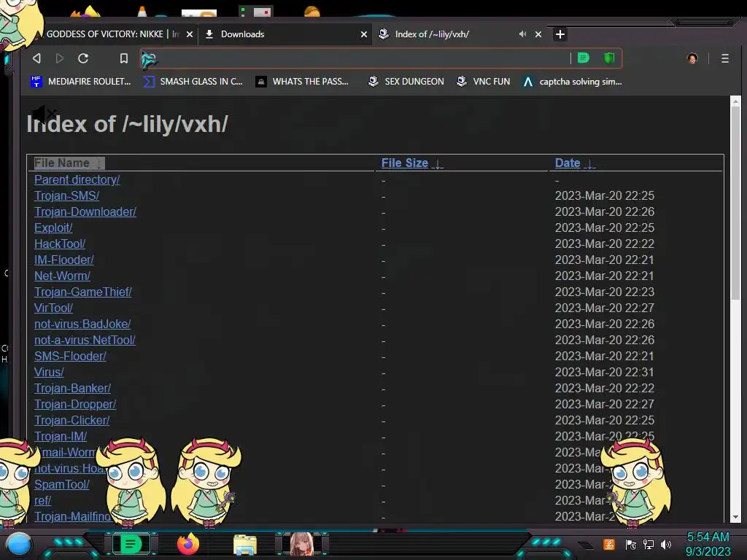
Task: Open File Explorer from the taskbar
Action: [245, 545]
